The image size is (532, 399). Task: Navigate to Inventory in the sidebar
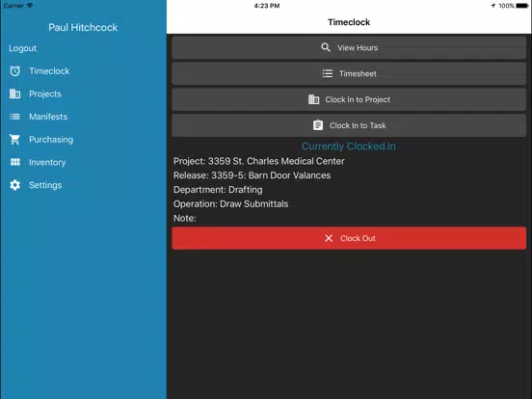47,162
